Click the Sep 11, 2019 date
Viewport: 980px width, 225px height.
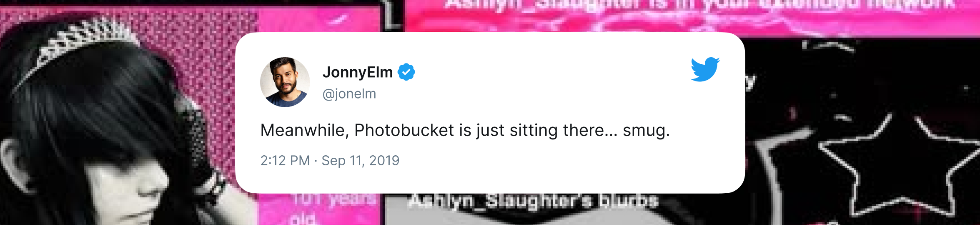[x=361, y=160]
